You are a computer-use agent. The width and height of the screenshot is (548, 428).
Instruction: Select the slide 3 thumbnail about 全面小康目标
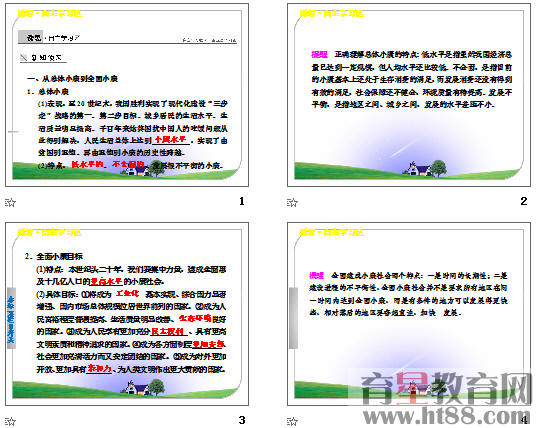click(127, 314)
